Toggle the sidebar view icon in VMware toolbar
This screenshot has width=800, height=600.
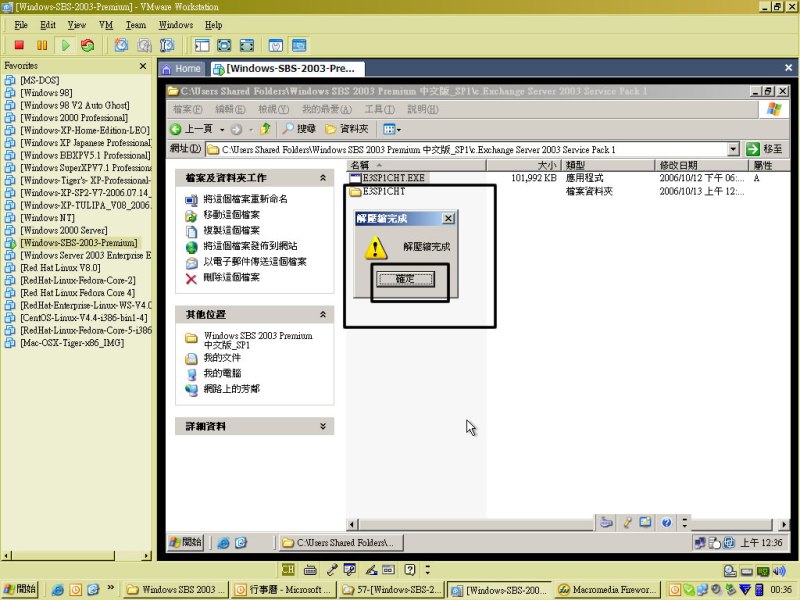pos(202,45)
